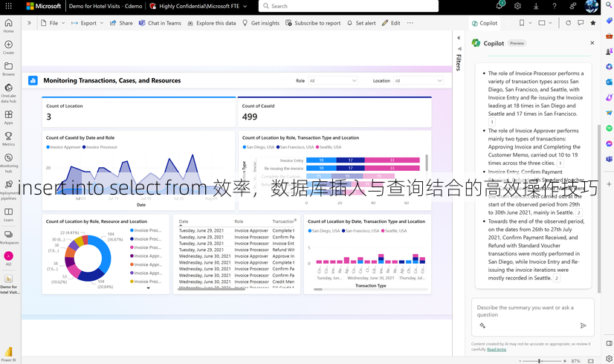Viewport: 614px width, 364px height.
Task: Open help question mark icon
Action: click(554, 6)
